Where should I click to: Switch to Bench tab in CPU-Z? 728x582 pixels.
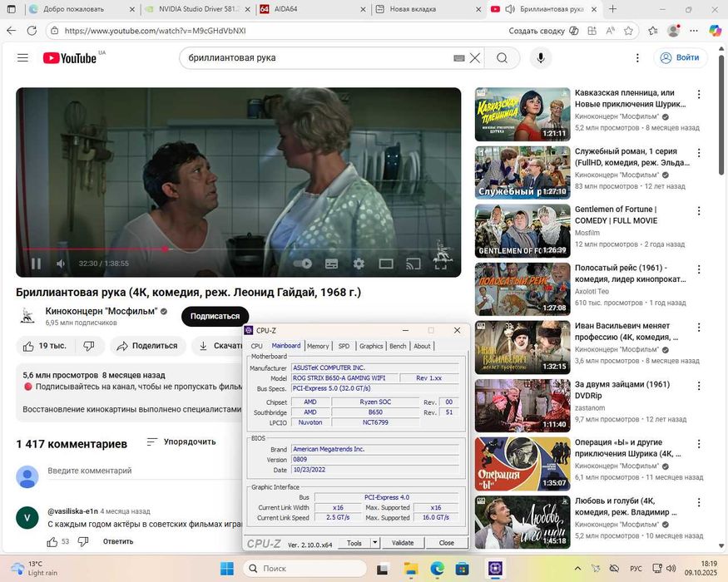pos(398,346)
